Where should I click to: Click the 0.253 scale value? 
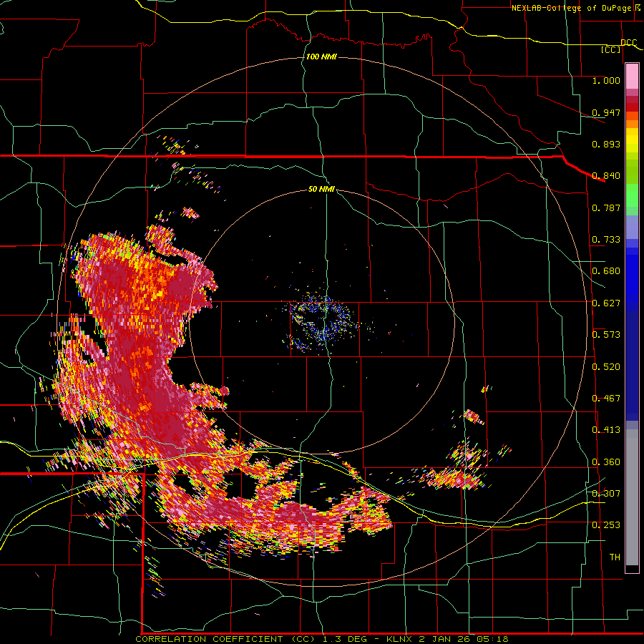click(x=606, y=525)
